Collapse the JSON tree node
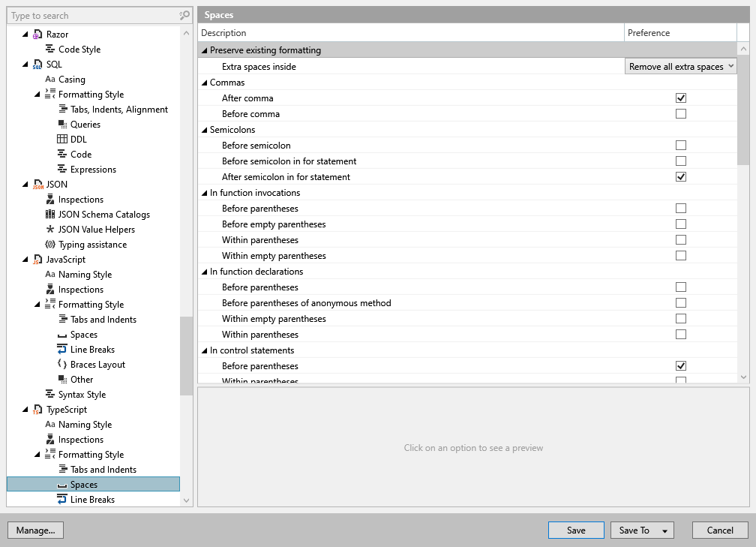 click(25, 185)
